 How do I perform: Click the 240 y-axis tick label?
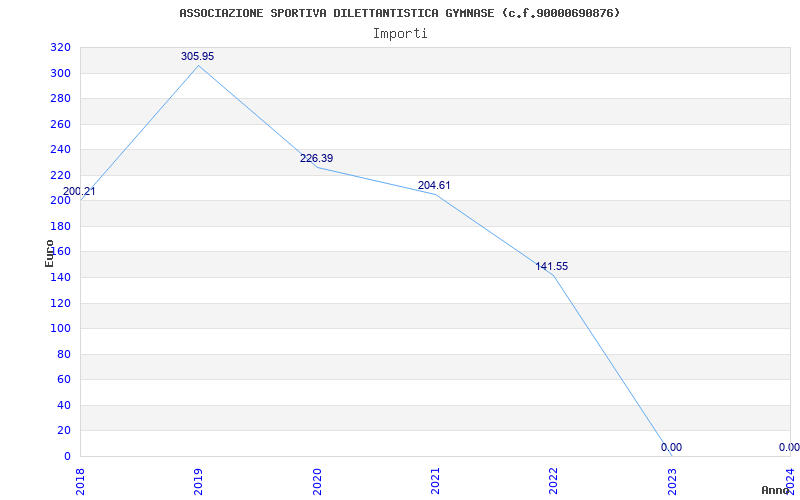pos(60,150)
